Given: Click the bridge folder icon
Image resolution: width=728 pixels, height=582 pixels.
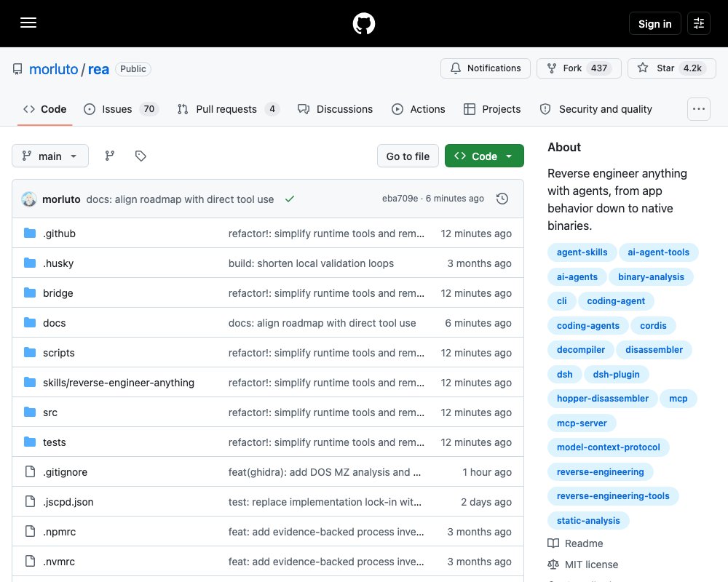Looking at the screenshot, I should pyautogui.click(x=30, y=292).
